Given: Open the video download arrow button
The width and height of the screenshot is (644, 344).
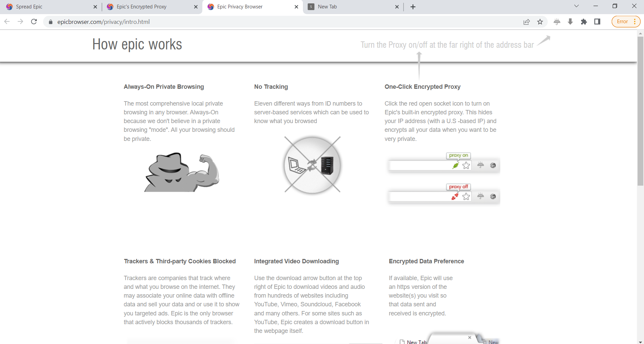Looking at the screenshot, I should coord(570,22).
